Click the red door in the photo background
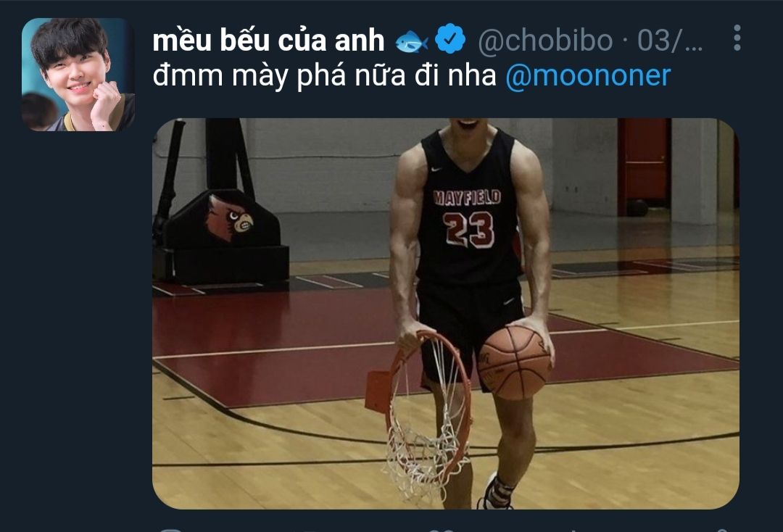Screen dimensions: 783x532 point(644,167)
